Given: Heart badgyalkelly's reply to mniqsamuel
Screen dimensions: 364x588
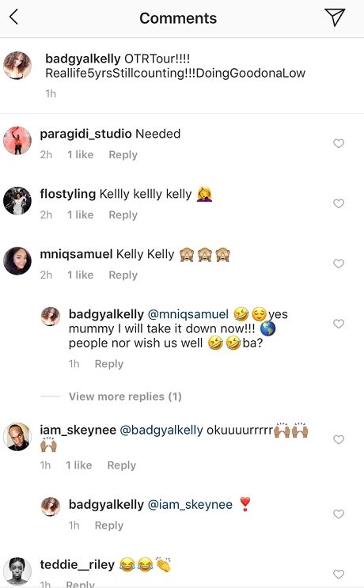Looking at the screenshot, I should pos(339,324).
